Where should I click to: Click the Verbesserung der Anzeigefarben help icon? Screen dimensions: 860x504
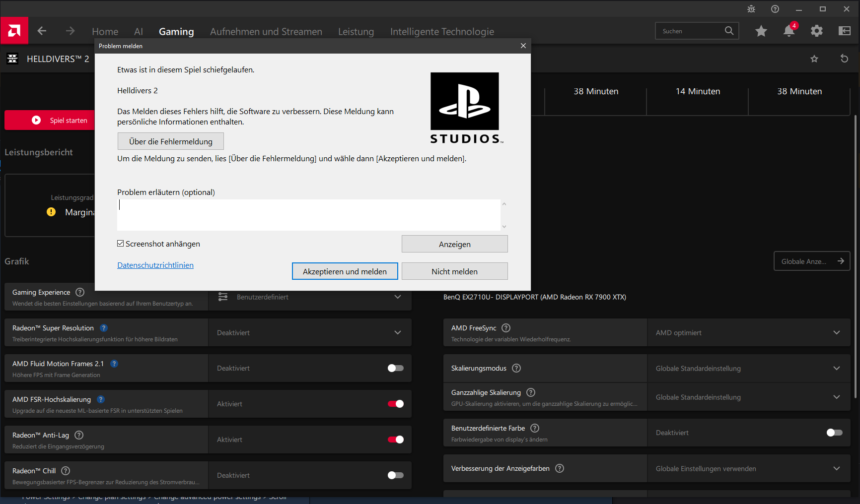560,468
